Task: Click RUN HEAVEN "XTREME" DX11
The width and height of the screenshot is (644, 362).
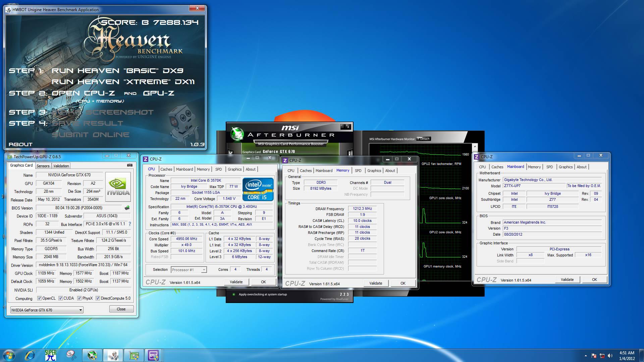Action: pos(123,82)
